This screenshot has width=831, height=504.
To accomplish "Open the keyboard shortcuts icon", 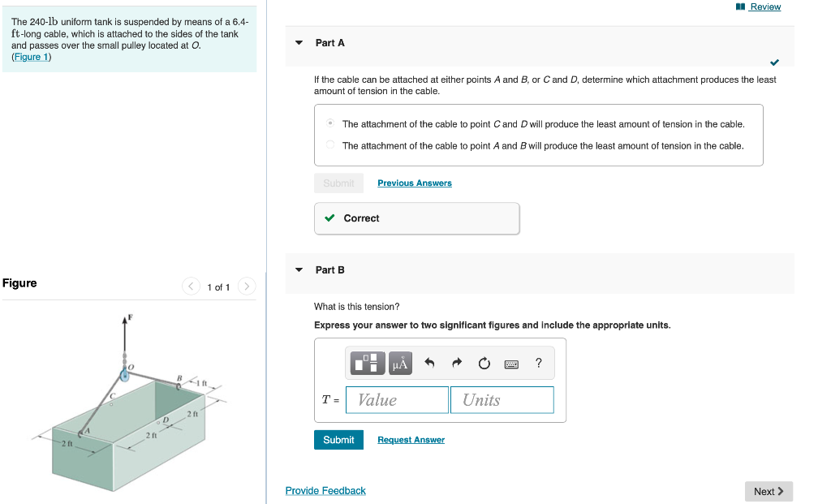I will (512, 364).
